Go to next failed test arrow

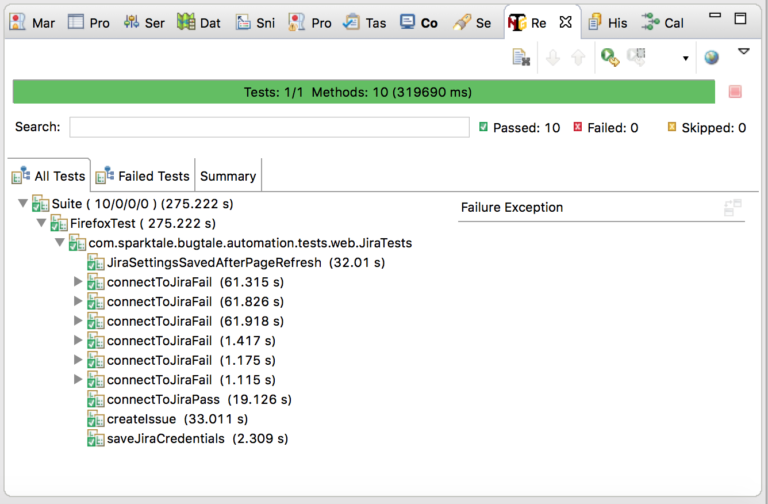pyautogui.click(x=553, y=57)
